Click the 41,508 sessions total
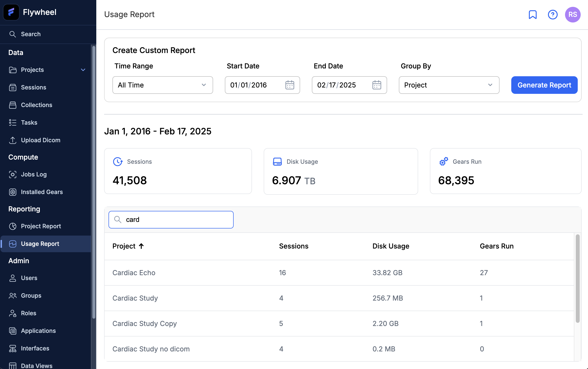The width and height of the screenshot is (588, 369). click(x=130, y=180)
